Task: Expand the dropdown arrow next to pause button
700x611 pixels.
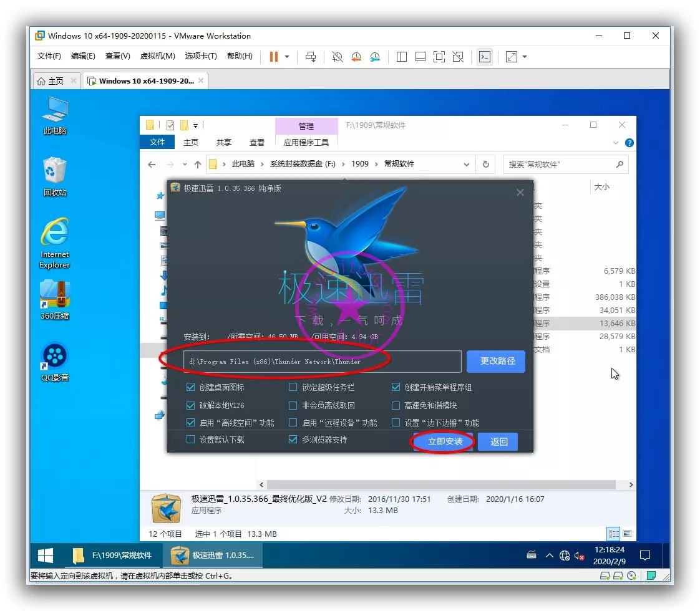Action: point(287,57)
